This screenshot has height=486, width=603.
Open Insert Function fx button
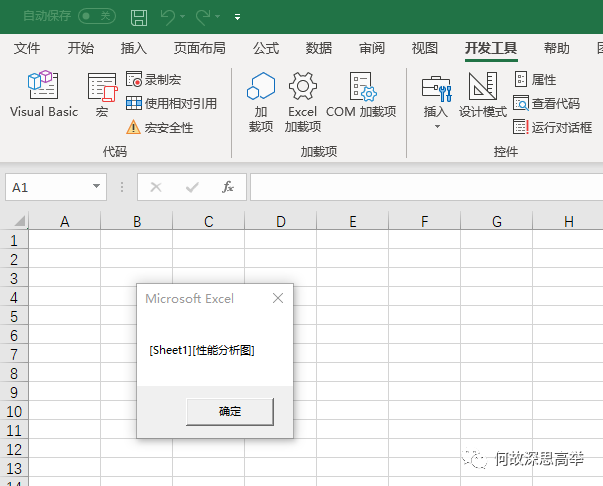(228, 187)
